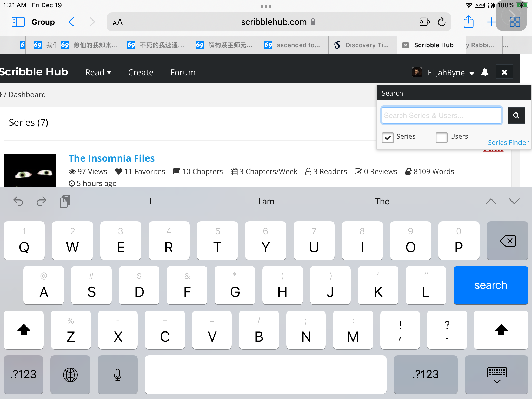This screenshot has height=399, width=532.
Task: Toggle Safari sidebar panel icon
Action: coord(18,22)
